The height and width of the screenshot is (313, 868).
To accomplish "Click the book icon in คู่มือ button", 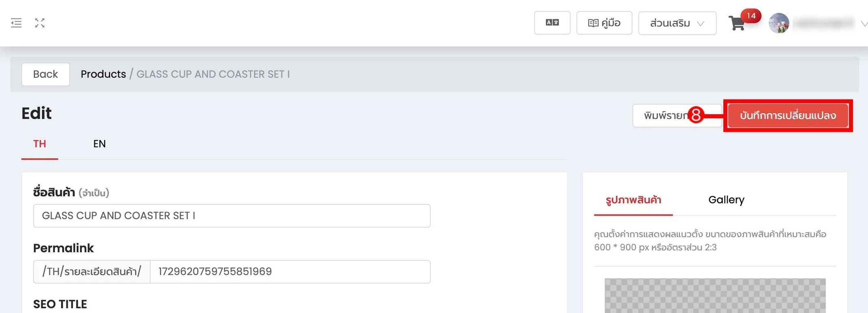I will pos(593,23).
